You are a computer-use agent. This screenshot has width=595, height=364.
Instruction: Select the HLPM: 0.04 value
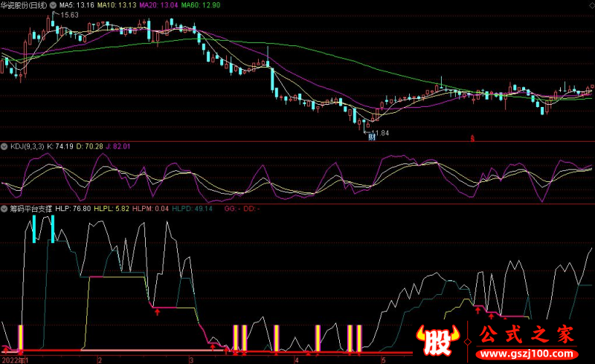150,209
